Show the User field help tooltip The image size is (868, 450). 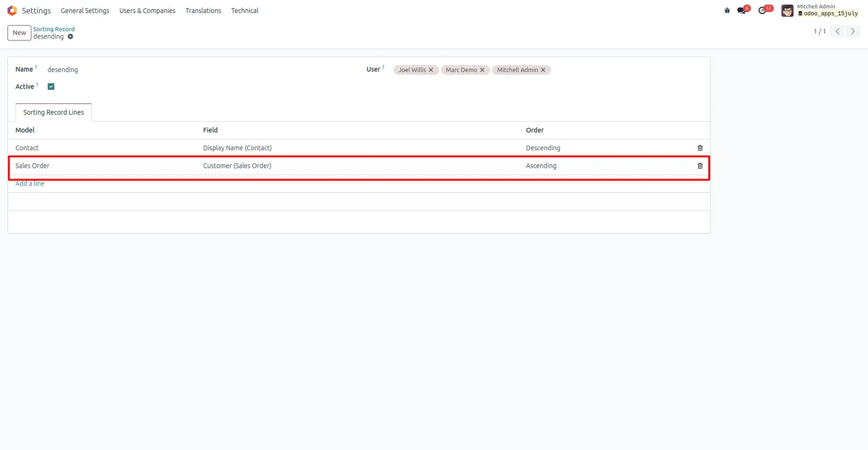click(x=383, y=68)
